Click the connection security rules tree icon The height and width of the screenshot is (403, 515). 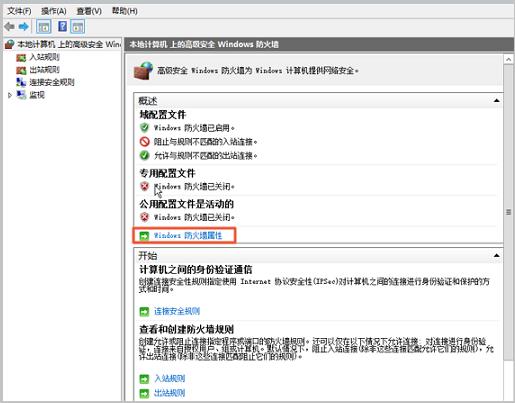[21, 82]
